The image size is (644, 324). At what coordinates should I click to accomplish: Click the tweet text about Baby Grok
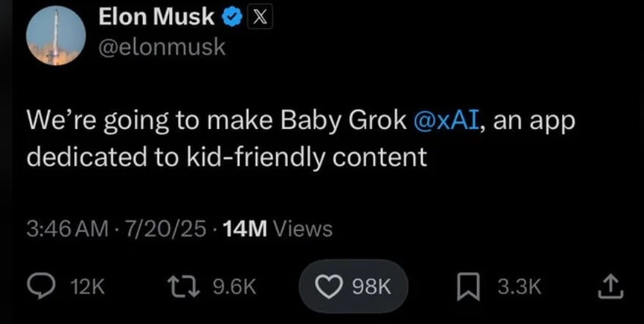click(220, 121)
